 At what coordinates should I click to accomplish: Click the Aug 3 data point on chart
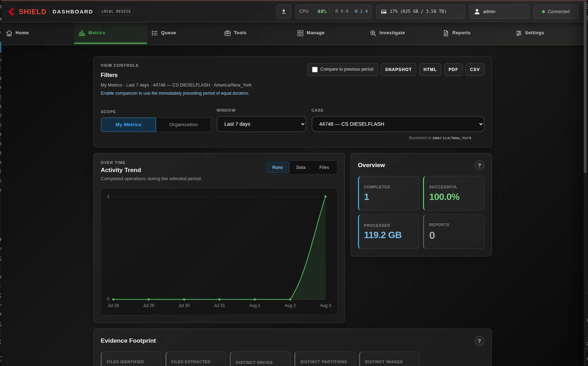tap(325, 196)
